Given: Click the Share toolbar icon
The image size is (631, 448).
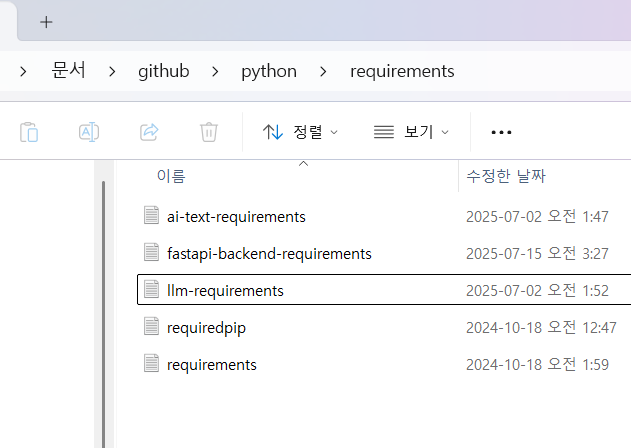Looking at the screenshot, I should pos(149,132).
